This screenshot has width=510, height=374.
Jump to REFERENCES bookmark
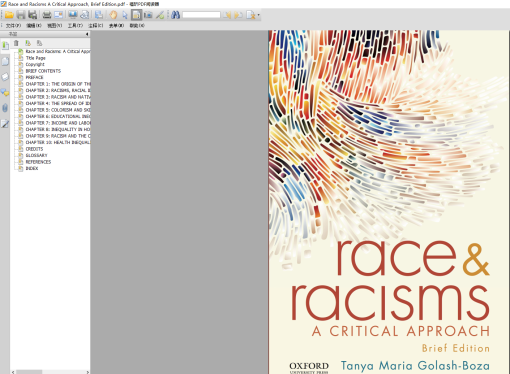(x=38, y=162)
